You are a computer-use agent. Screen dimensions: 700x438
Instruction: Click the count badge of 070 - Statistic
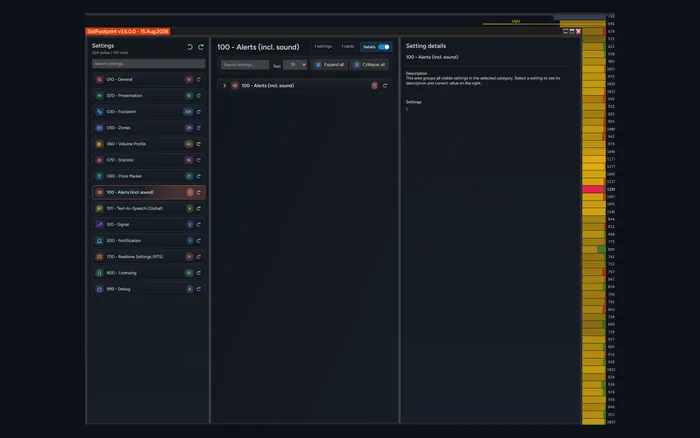(x=188, y=160)
